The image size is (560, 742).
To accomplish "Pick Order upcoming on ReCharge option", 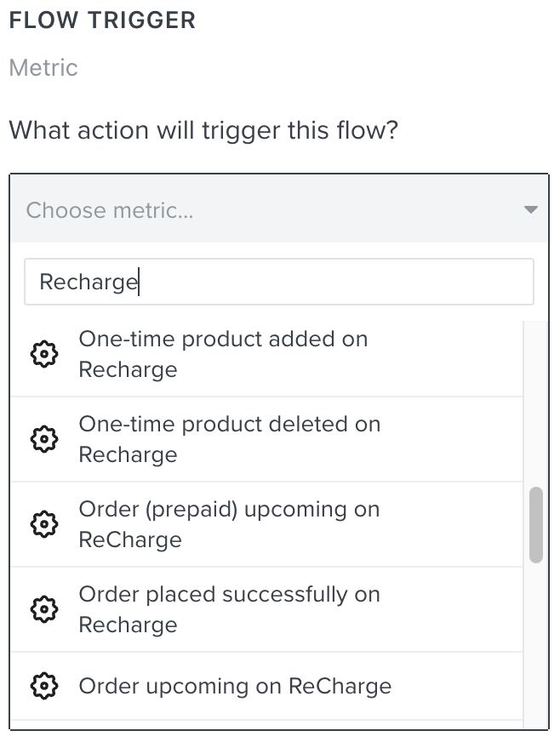I will (266, 686).
